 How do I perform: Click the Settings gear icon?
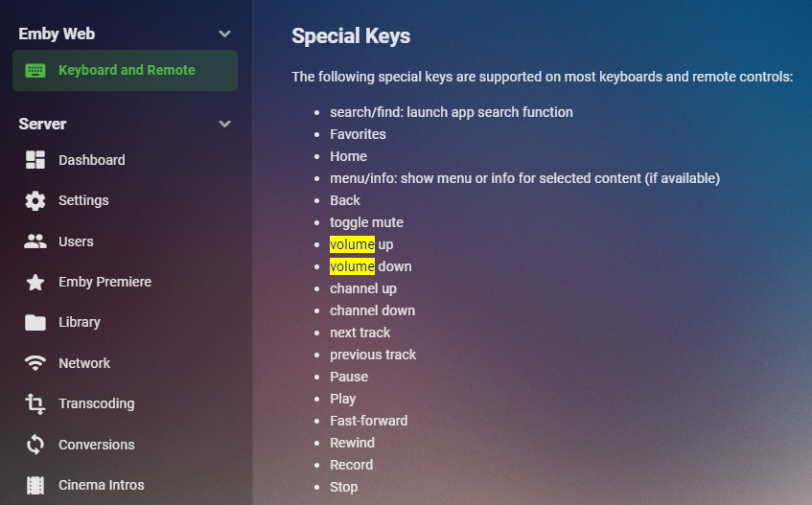point(35,200)
